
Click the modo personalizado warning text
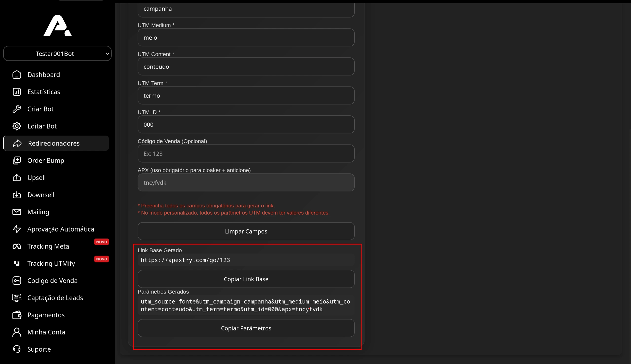coord(234,213)
